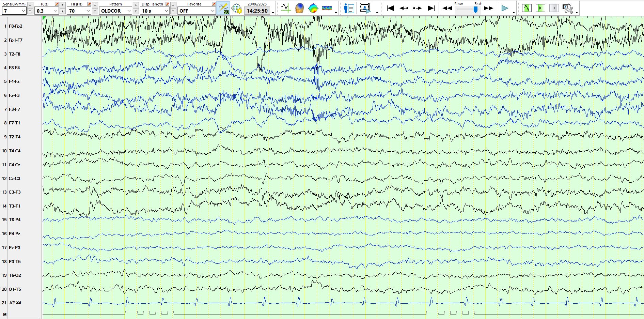Screen dimensions: 644x319
Task: Step forward to the next event
Action: point(418,8)
